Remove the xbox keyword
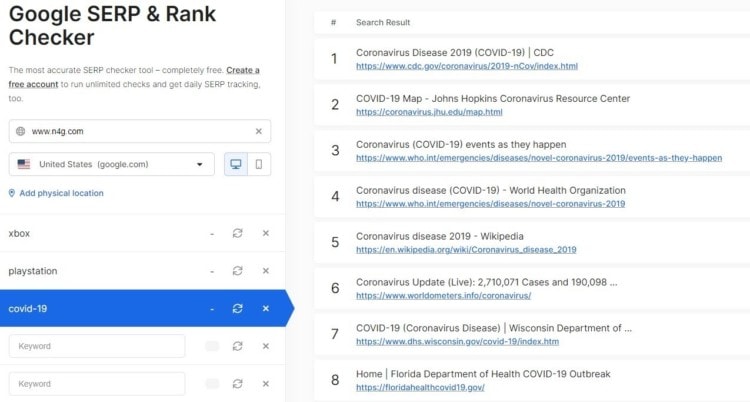The image size is (750, 402). [x=266, y=233]
